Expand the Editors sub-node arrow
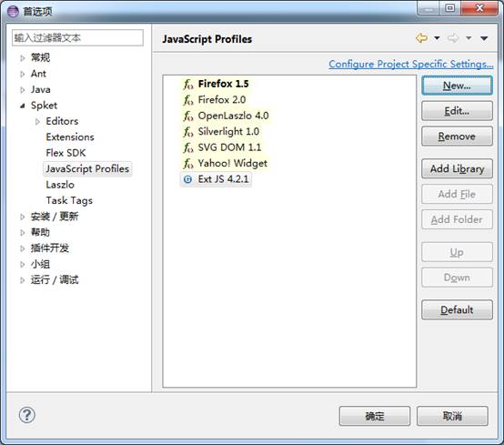Viewport: 504px width, 445px height. pyautogui.click(x=37, y=122)
